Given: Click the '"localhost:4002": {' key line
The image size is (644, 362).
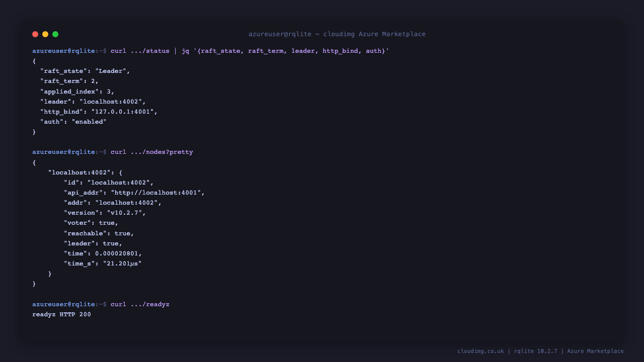Looking at the screenshot, I should [x=85, y=172].
